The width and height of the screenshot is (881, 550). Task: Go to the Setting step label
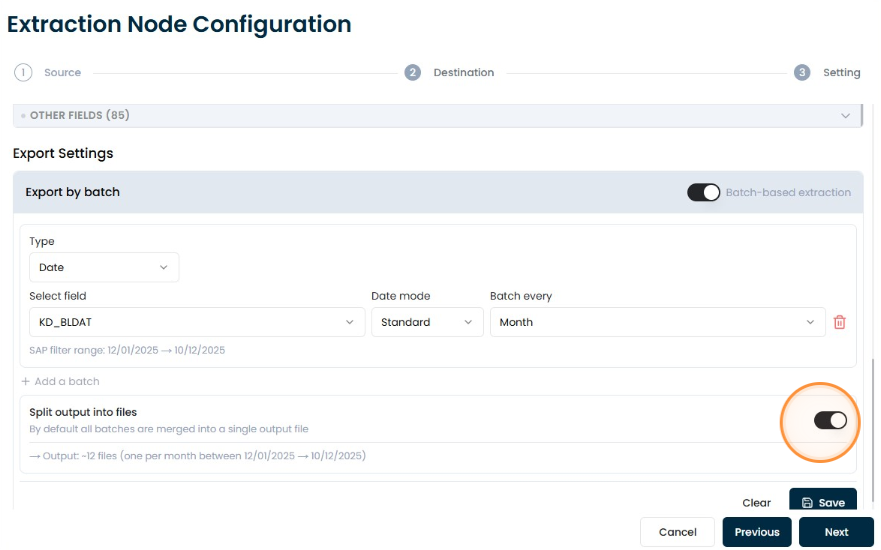[841, 72]
